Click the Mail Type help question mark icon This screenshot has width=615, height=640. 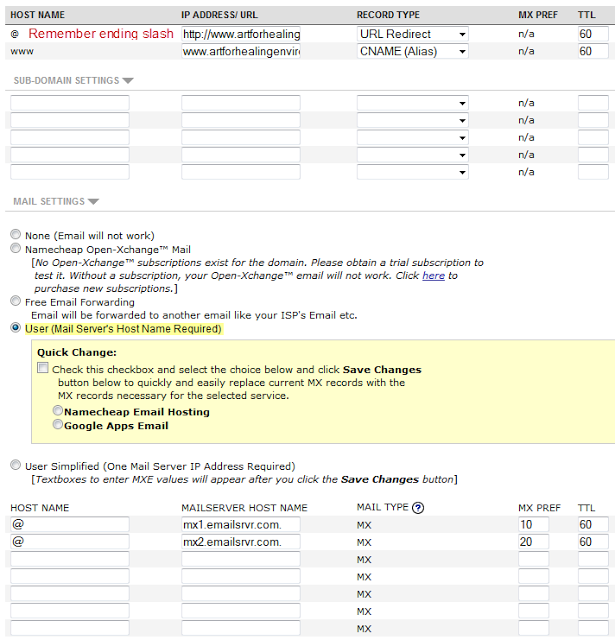pyautogui.click(x=418, y=508)
